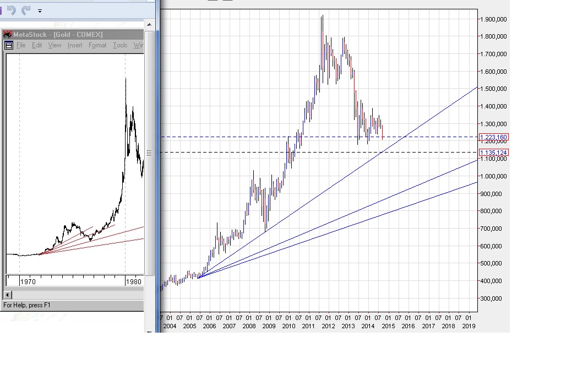Click the 1980 date axis label
The height and width of the screenshot is (380, 588).
[134, 282]
